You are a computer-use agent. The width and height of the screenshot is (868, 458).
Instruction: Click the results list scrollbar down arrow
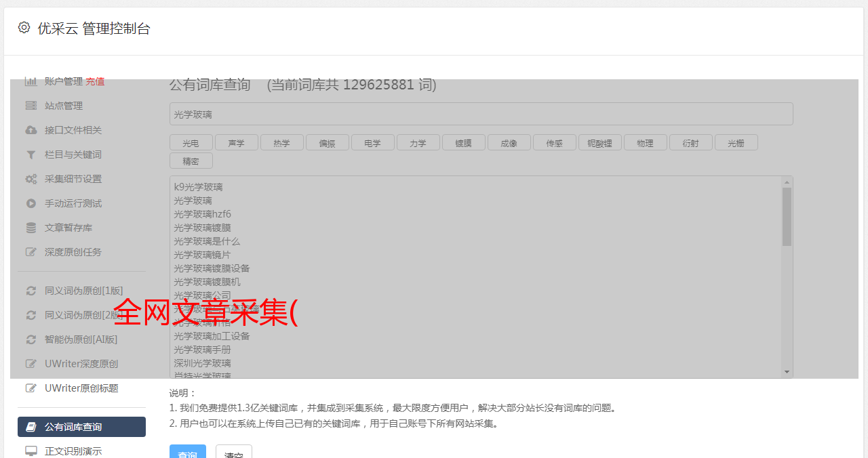pos(787,372)
